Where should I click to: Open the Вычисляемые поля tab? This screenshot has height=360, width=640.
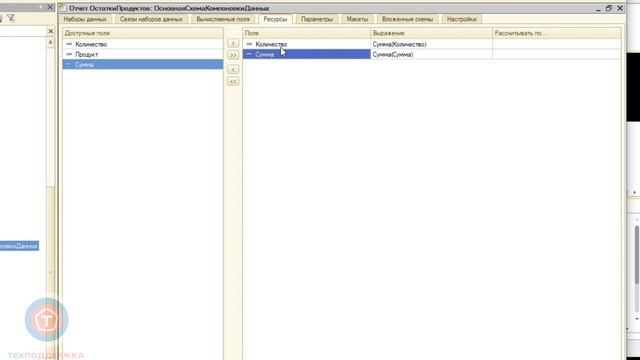pyautogui.click(x=223, y=19)
